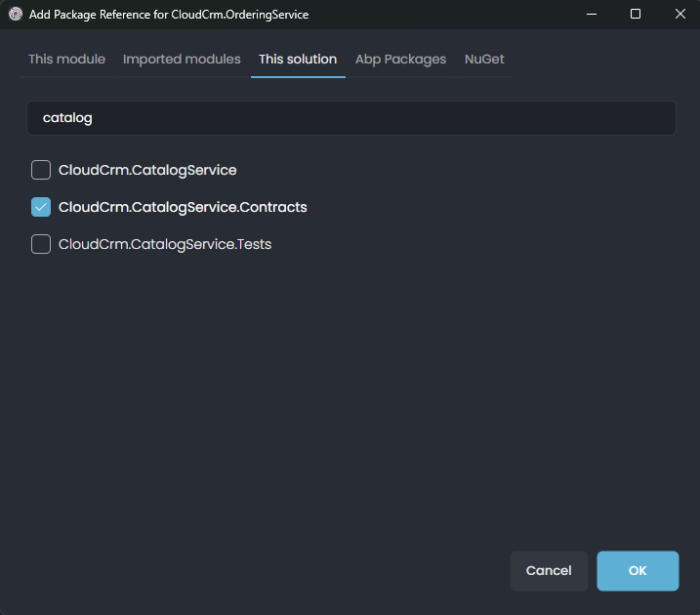Uncheck the CloudCrm.CatalogService.Contracts checkbox
700x615 pixels.
click(41, 207)
